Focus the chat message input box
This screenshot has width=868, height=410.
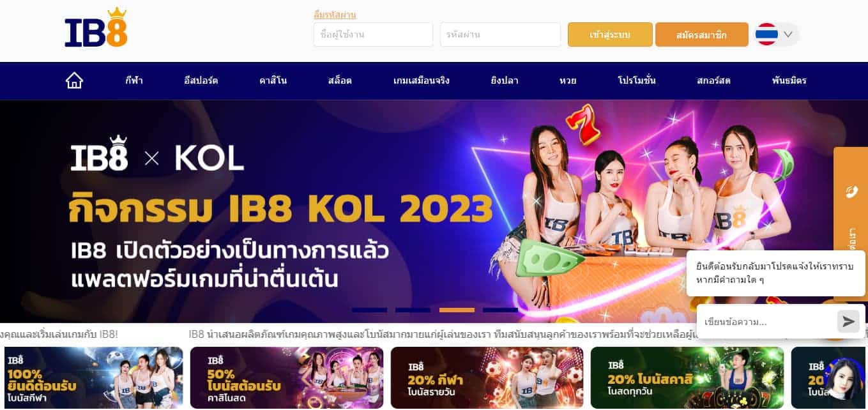(x=766, y=321)
